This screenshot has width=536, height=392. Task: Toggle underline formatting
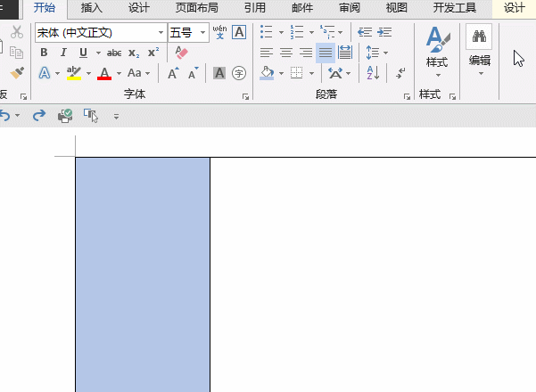click(x=83, y=53)
